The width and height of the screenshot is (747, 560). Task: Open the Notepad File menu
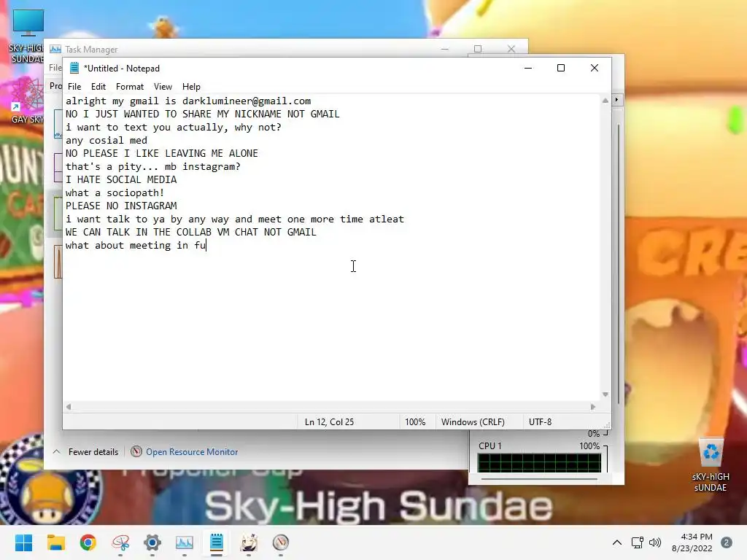coord(74,87)
